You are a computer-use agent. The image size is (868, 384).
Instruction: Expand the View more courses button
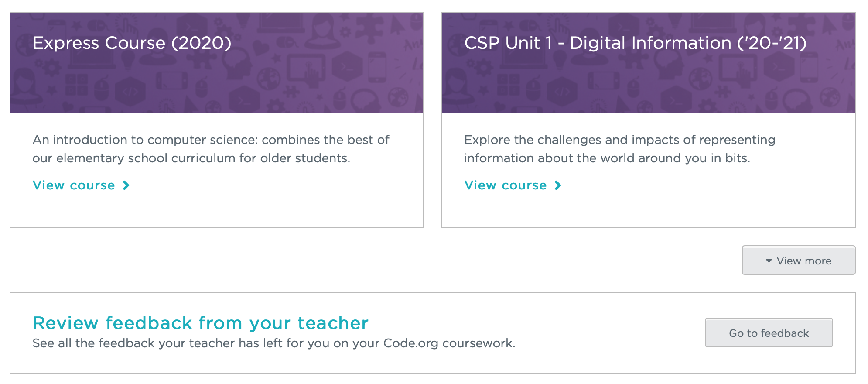pyautogui.click(x=799, y=260)
